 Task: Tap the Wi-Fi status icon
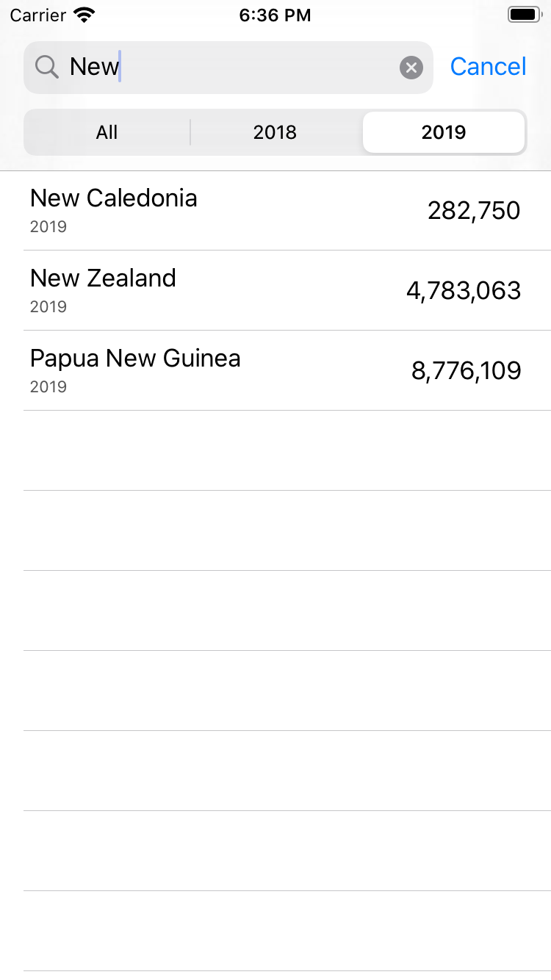(x=85, y=15)
